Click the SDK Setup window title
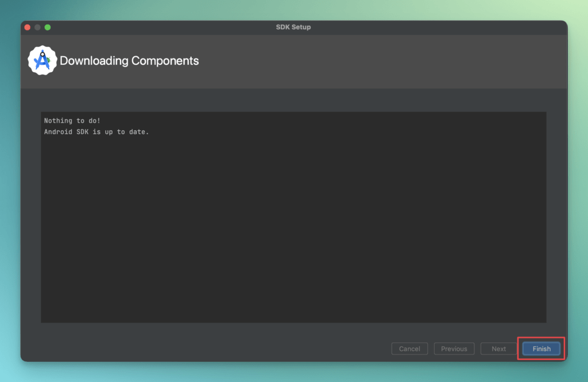588x382 pixels. pyautogui.click(x=293, y=27)
